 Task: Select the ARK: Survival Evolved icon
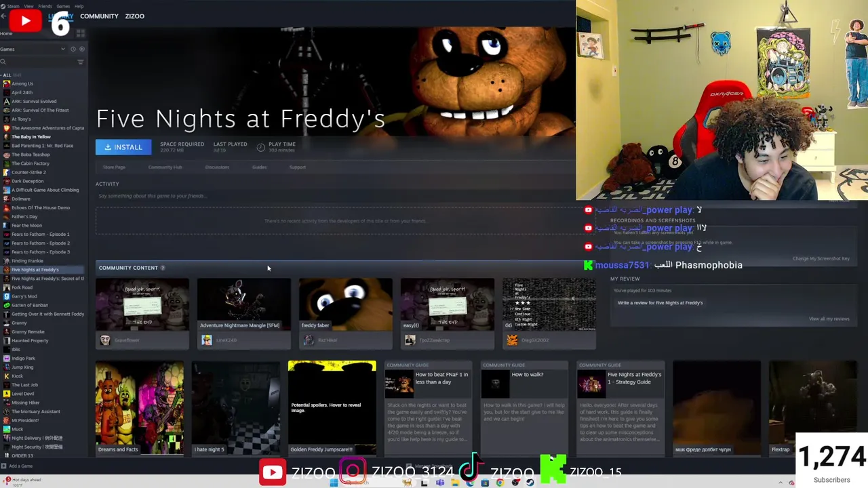click(x=7, y=101)
